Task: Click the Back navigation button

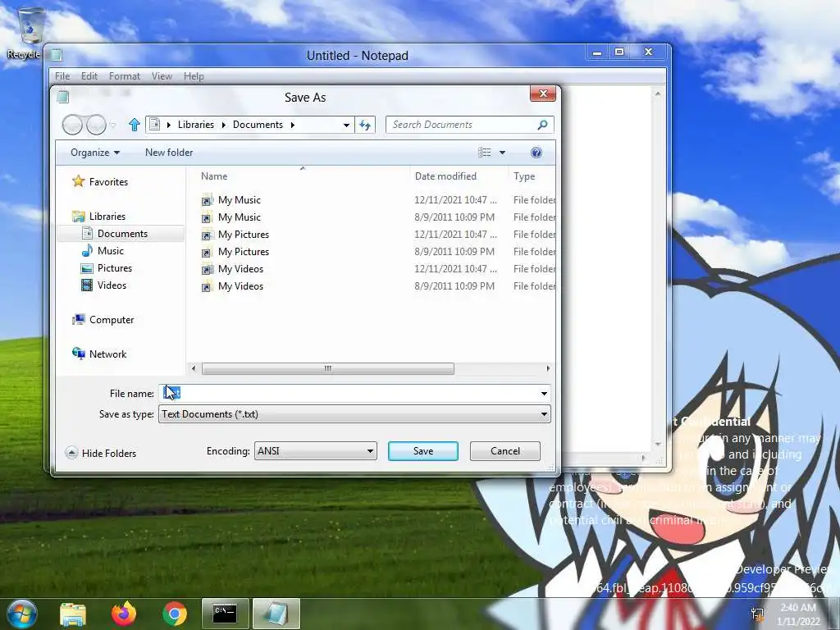Action: [72, 125]
